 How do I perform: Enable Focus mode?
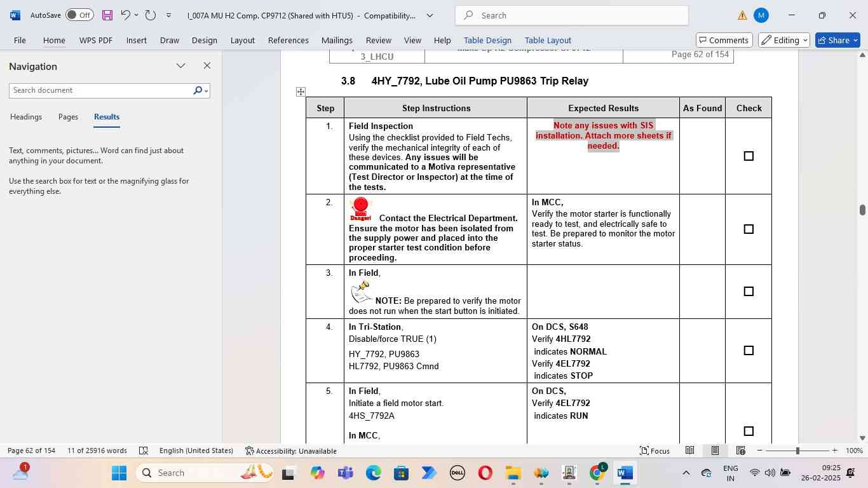pos(655,451)
